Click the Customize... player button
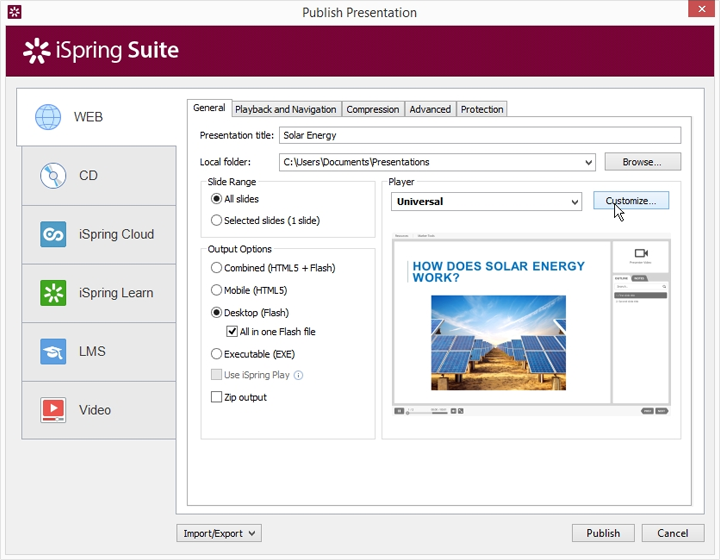Viewport: 720px width, 560px height. (631, 201)
